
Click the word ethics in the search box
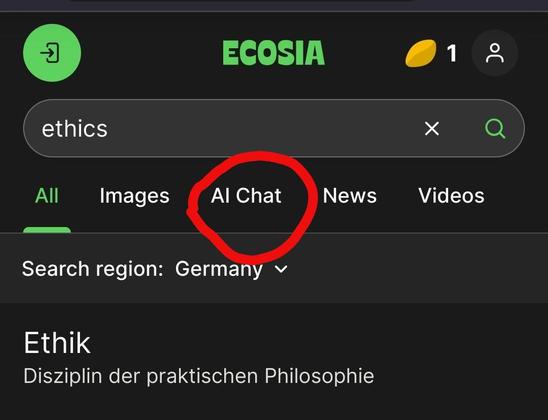click(74, 129)
